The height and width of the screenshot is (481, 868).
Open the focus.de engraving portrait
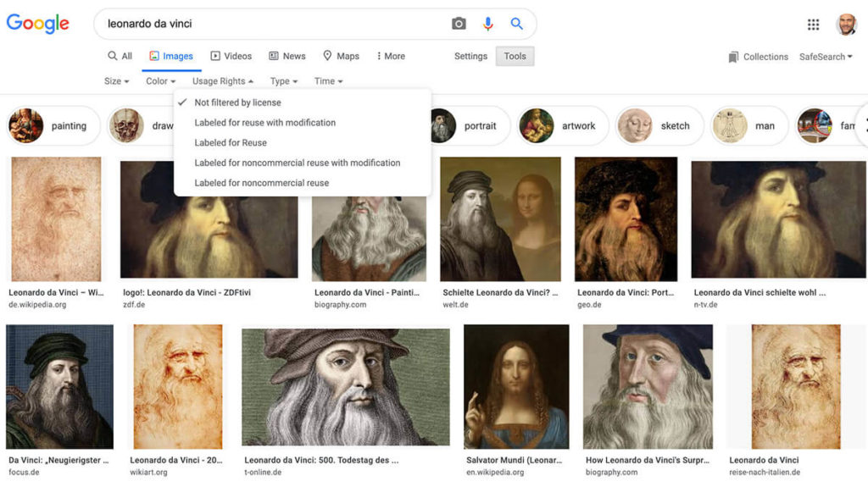pos(60,386)
